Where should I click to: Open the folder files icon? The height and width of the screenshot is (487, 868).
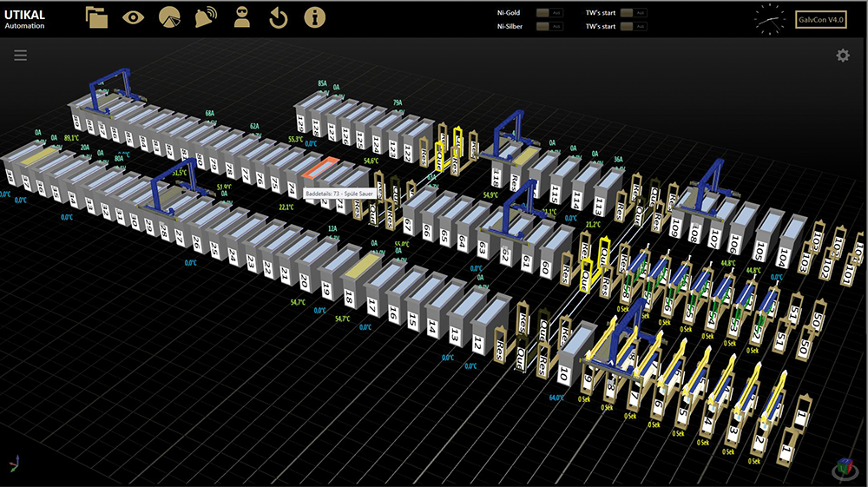97,17
